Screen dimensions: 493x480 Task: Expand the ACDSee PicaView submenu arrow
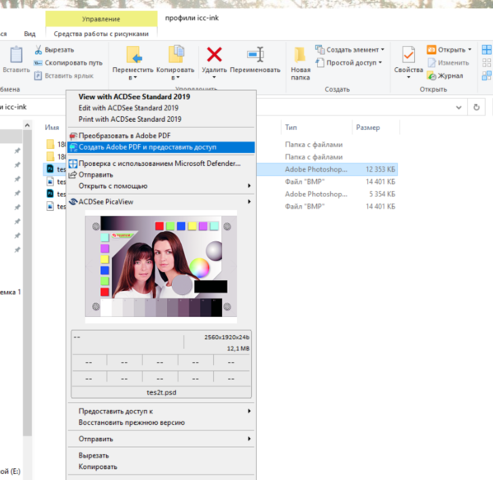pos(249,202)
